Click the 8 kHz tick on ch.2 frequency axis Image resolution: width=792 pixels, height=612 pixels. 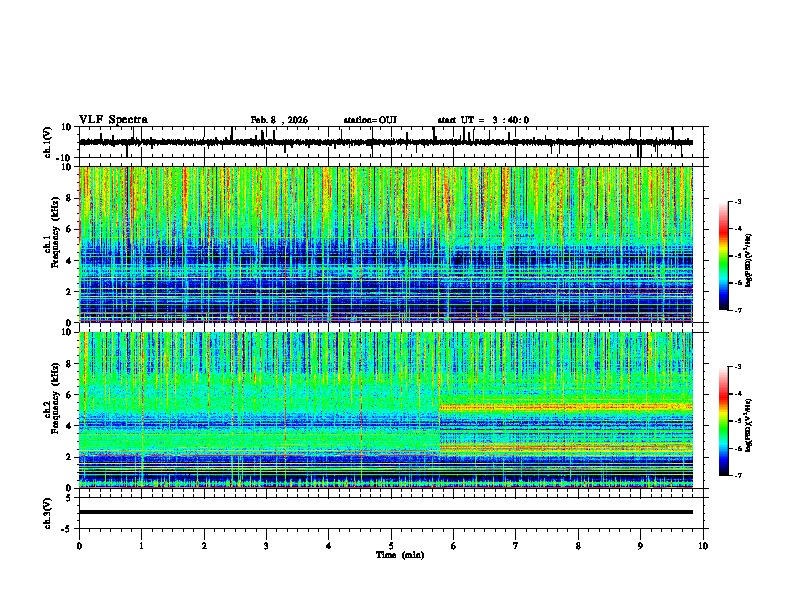70,364
